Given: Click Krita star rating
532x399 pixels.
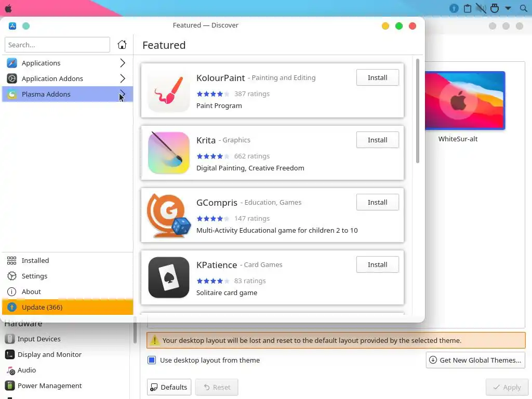Looking at the screenshot, I should pyautogui.click(x=212, y=156).
